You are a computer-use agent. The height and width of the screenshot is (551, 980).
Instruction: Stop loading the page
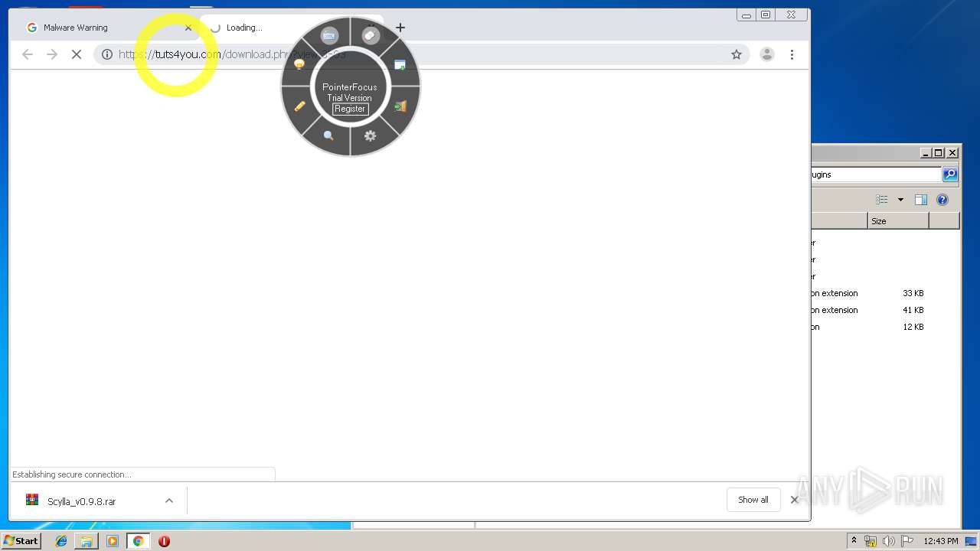77,54
